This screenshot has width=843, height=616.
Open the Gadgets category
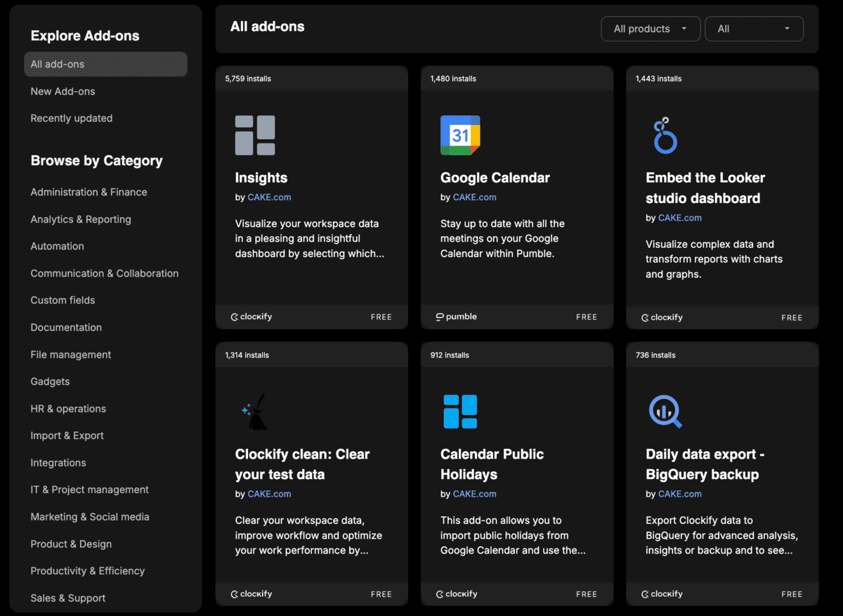coord(50,381)
